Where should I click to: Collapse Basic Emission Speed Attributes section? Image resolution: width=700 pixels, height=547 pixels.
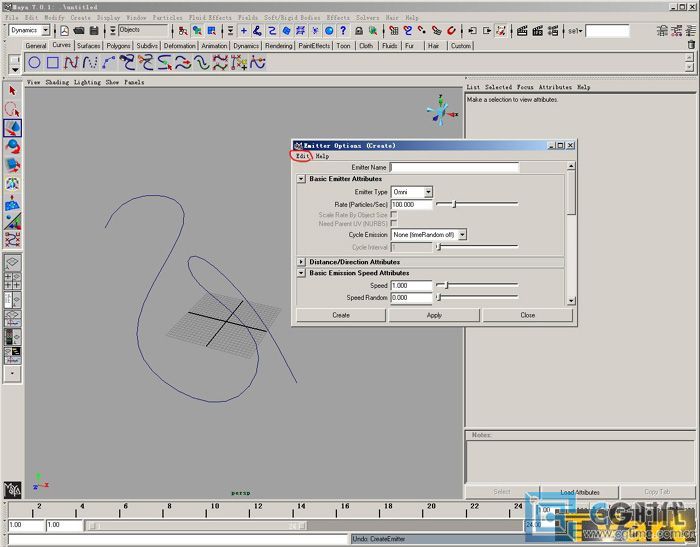[301, 273]
